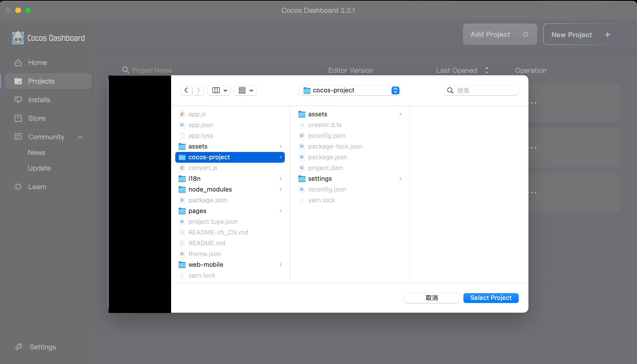This screenshot has width=637, height=364.
Task: Go forward in the file dialog
Action: coord(198,90)
